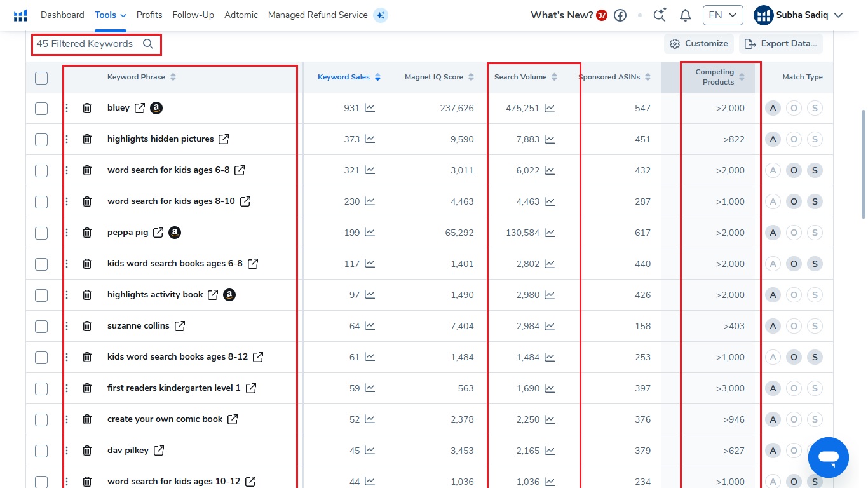Open row options menu for bluey
Image resolution: width=868 pixels, height=488 pixels.
point(67,108)
